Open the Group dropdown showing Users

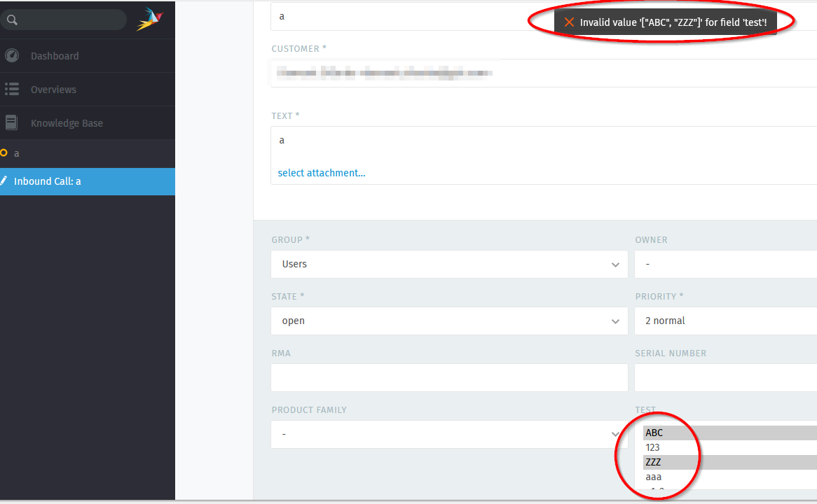point(449,264)
